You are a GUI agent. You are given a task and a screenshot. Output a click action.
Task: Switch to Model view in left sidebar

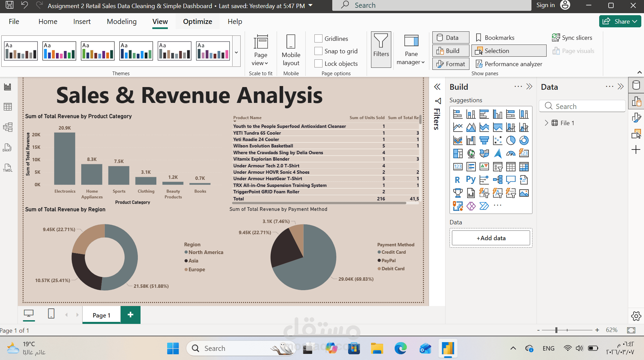(x=7, y=127)
